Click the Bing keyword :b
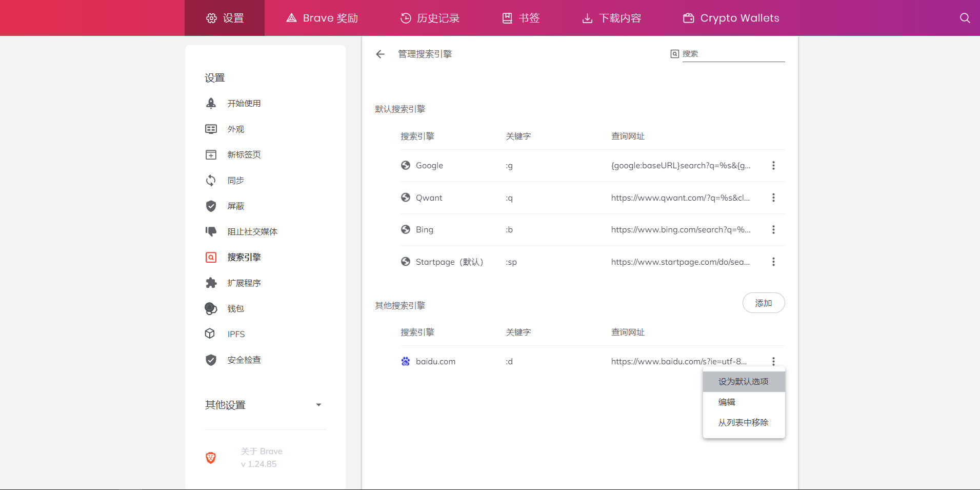 (x=509, y=229)
